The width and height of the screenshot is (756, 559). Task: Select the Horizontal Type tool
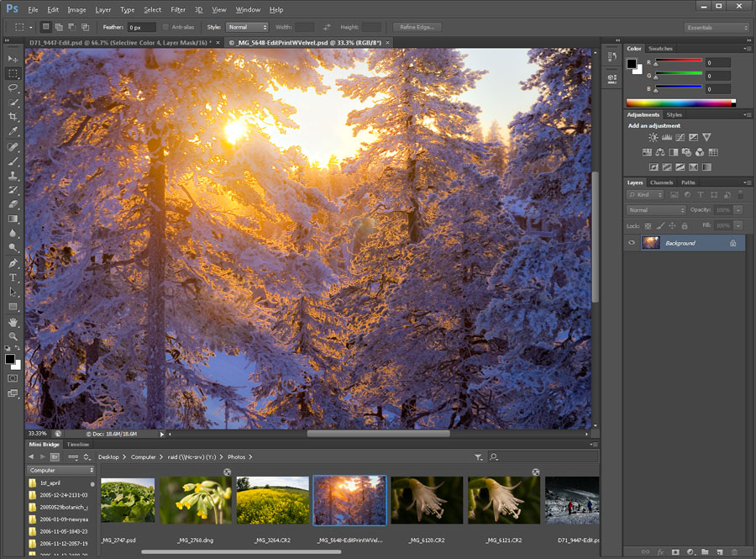click(13, 277)
